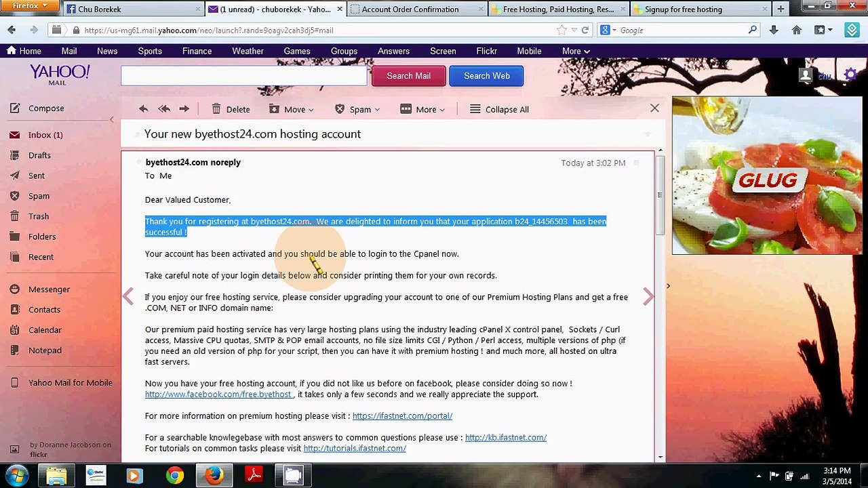Expand the Folders section
The width and height of the screenshot is (868, 488).
point(42,237)
